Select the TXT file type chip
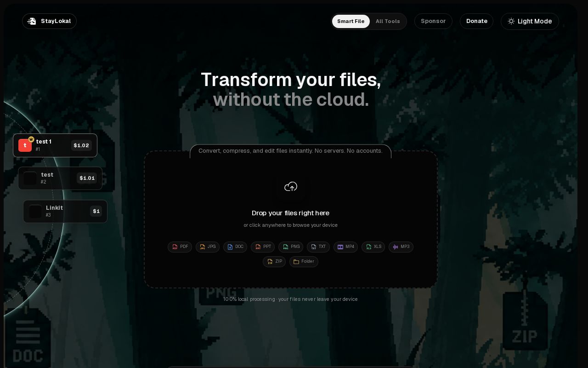 click(318, 247)
